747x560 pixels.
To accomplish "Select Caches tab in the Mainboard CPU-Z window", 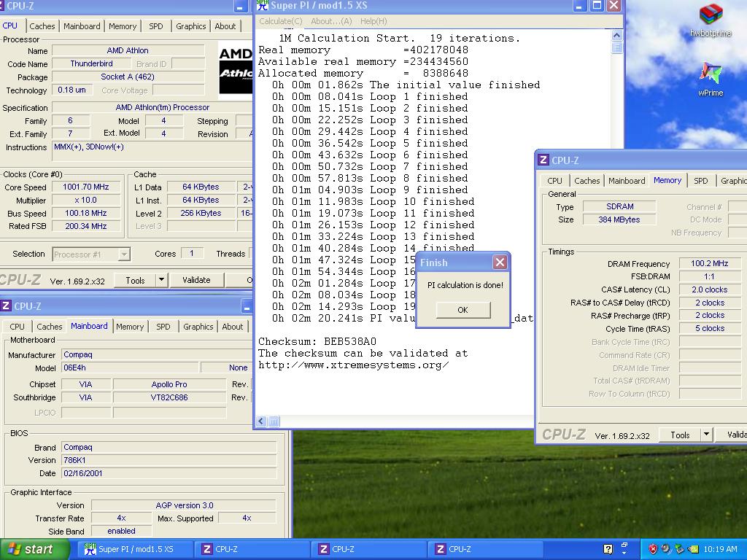I will (49, 327).
